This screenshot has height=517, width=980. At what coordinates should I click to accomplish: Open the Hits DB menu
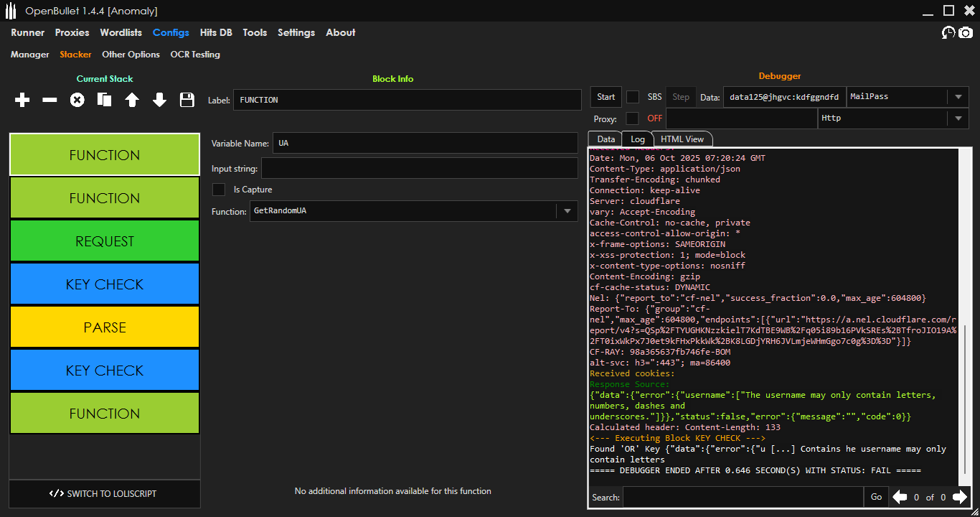tap(216, 32)
